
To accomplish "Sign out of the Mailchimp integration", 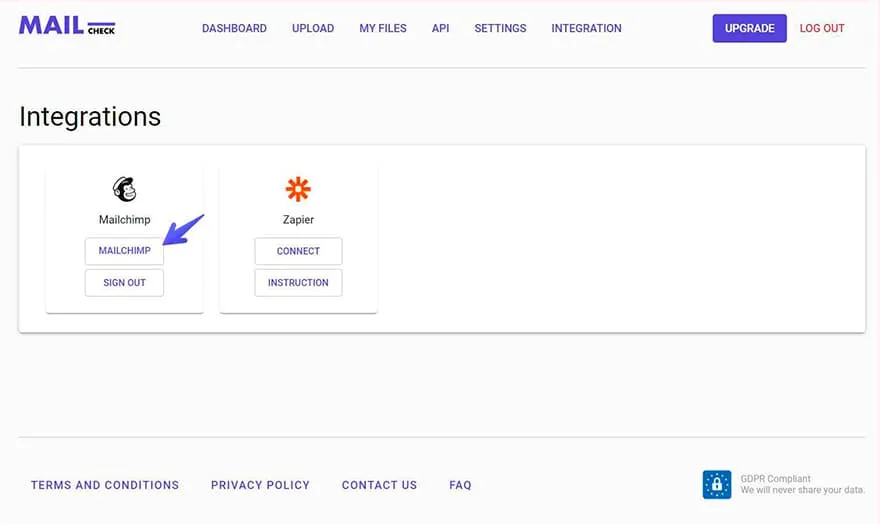I will click(125, 283).
